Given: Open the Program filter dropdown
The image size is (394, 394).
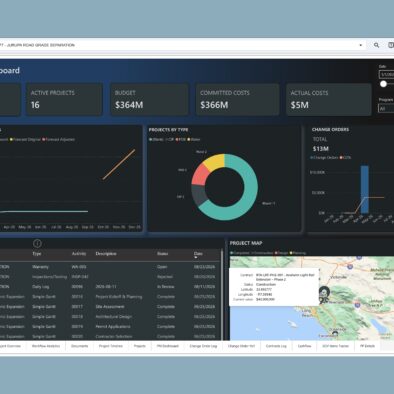Looking at the screenshot, I should [x=386, y=109].
